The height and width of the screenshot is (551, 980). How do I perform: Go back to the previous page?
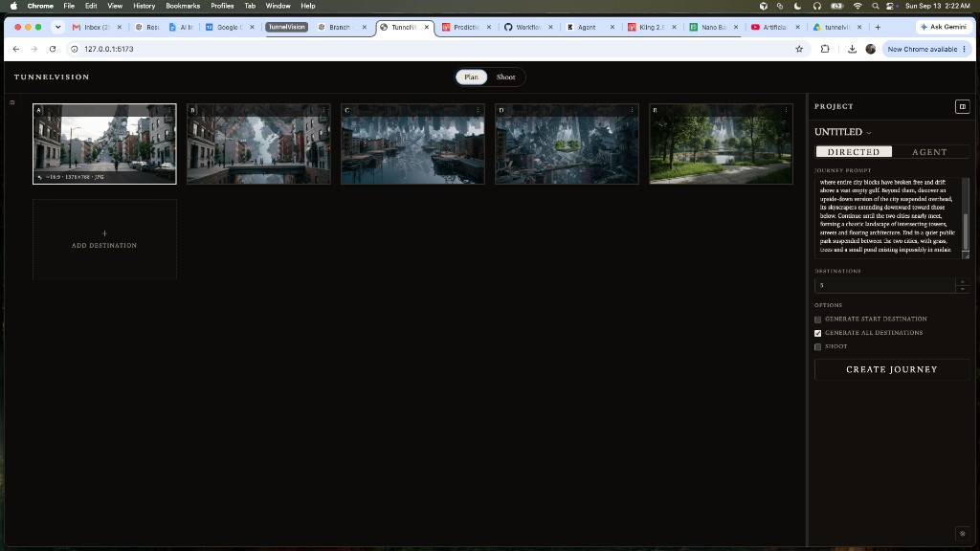(x=16, y=49)
